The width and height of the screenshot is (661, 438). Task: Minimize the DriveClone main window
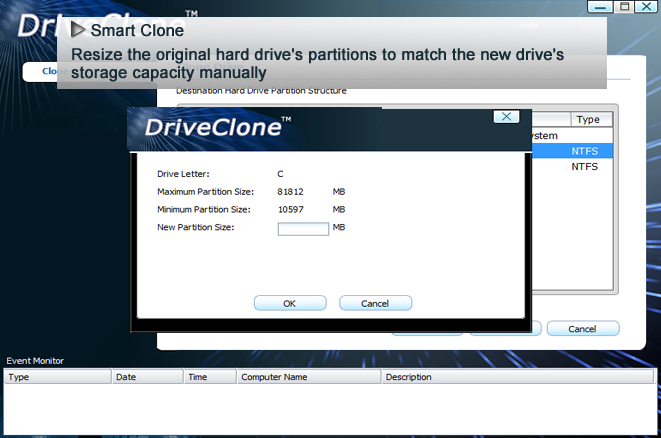[600, 7]
